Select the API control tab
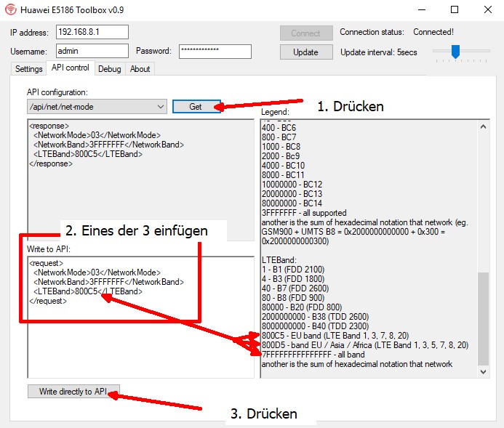The height and width of the screenshot is (428, 504). pyautogui.click(x=71, y=68)
